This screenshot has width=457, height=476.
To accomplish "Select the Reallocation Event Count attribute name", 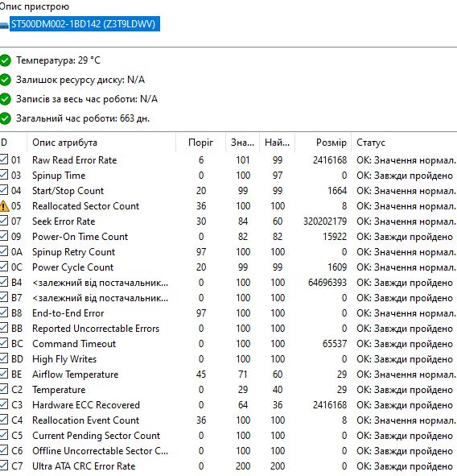I will [x=85, y=420].
